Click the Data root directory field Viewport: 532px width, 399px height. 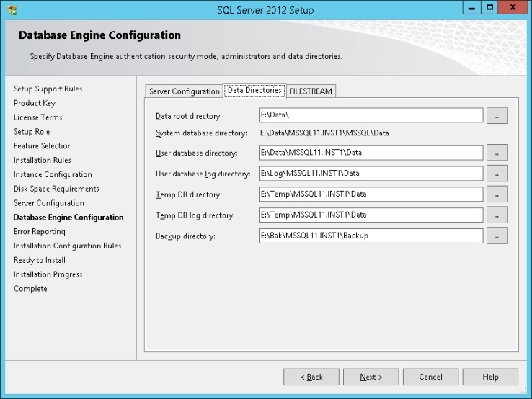click(x=371, y=115)
